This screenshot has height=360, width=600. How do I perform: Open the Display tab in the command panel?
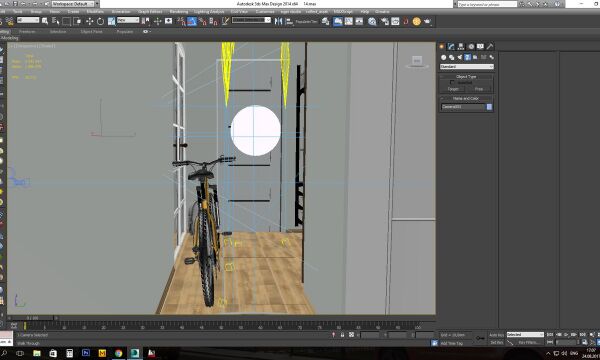coord(480,46)
